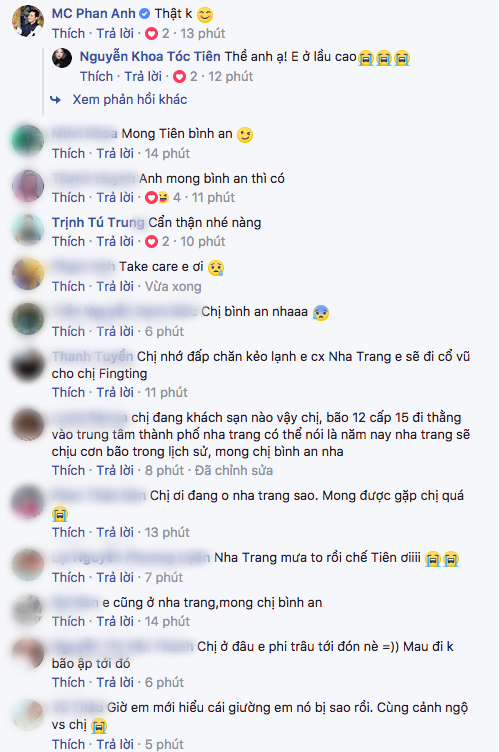Open Nguyễn Khoa Tóc Tiên's profile name link
The height and width of the screenshot is (752, 499).
coord(150,57)
